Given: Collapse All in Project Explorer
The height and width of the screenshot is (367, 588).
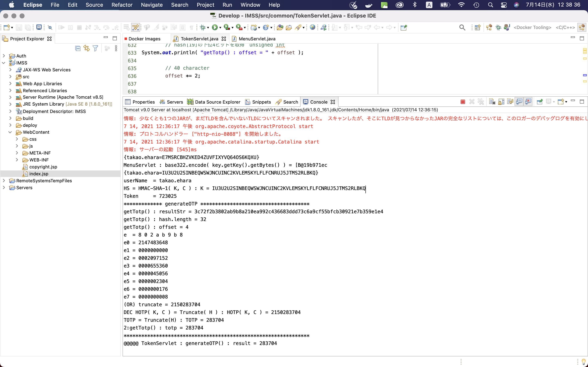Looking at the screenshot, I should tap(78, 48).
